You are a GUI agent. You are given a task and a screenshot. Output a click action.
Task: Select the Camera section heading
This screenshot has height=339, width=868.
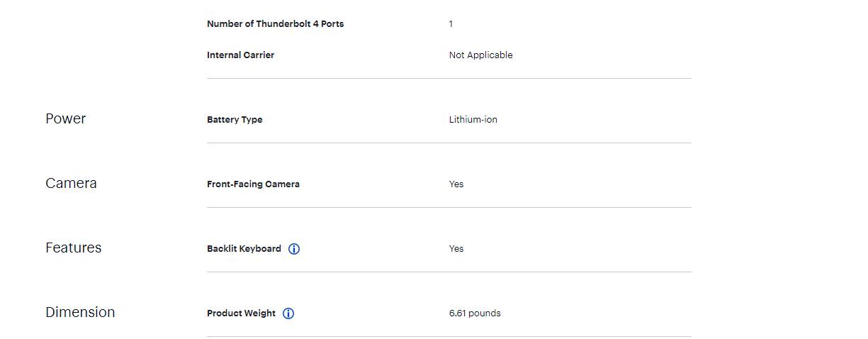[x=71, y=183]
